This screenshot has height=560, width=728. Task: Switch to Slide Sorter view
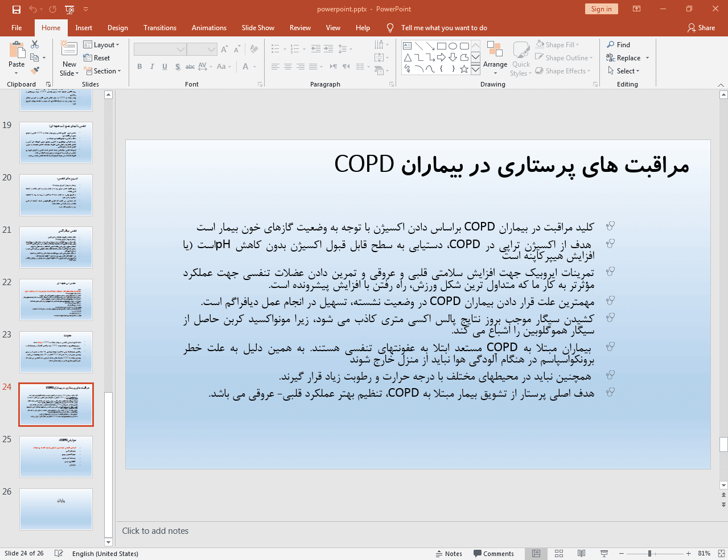(559, 553)
